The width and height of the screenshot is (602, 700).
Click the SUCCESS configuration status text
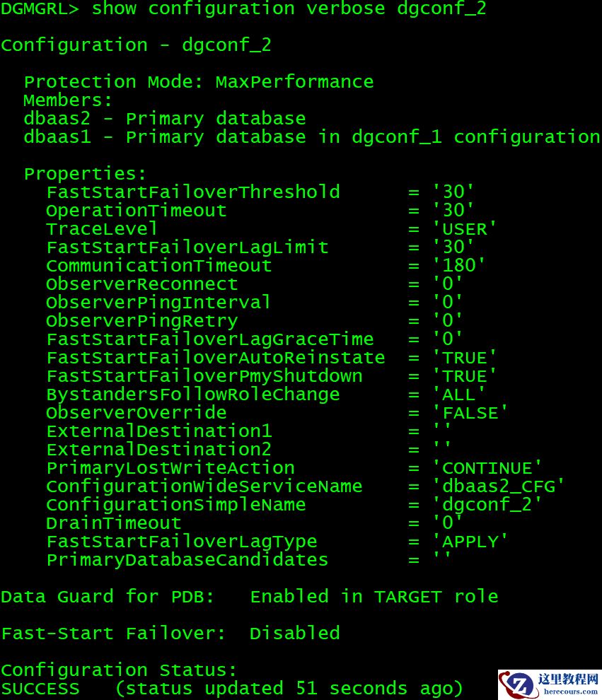coord(40,689)
